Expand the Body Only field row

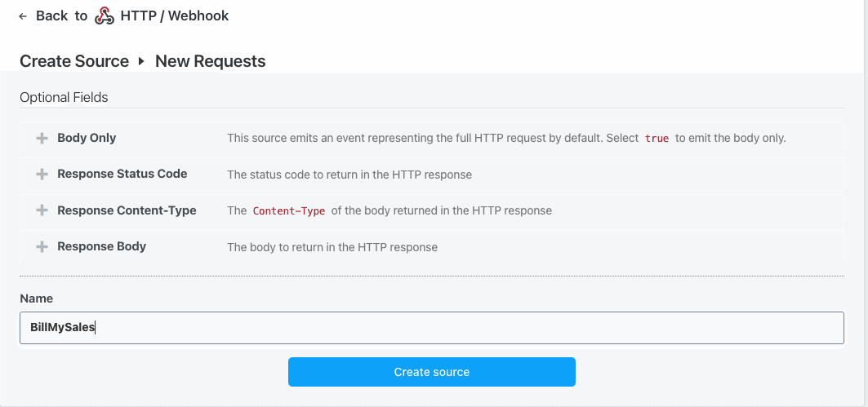click(87, 138)
